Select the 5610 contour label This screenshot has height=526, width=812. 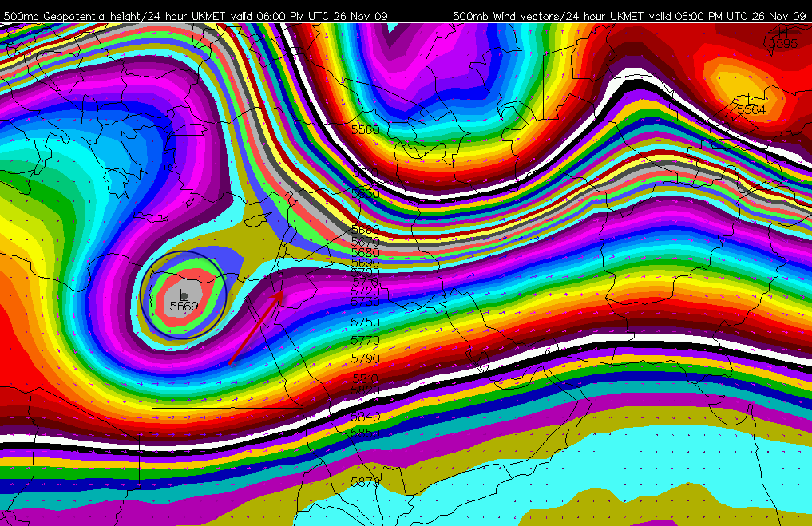365,172
